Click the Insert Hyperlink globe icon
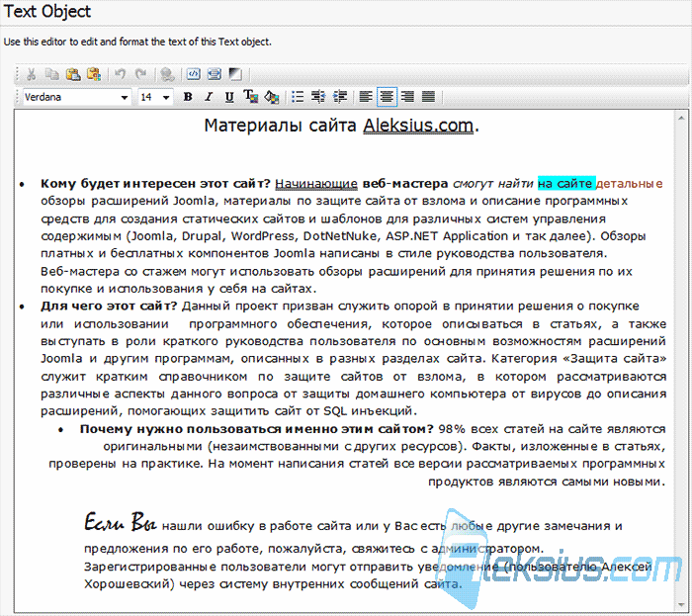692x616 pixels. pyautogui.click(x=167, y=74)
